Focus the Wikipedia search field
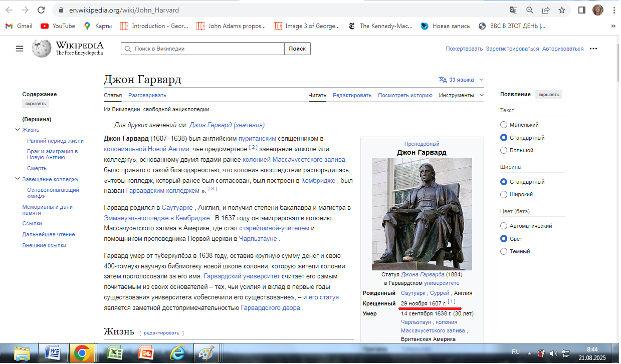The image size is (621, 364). [202, 49]
